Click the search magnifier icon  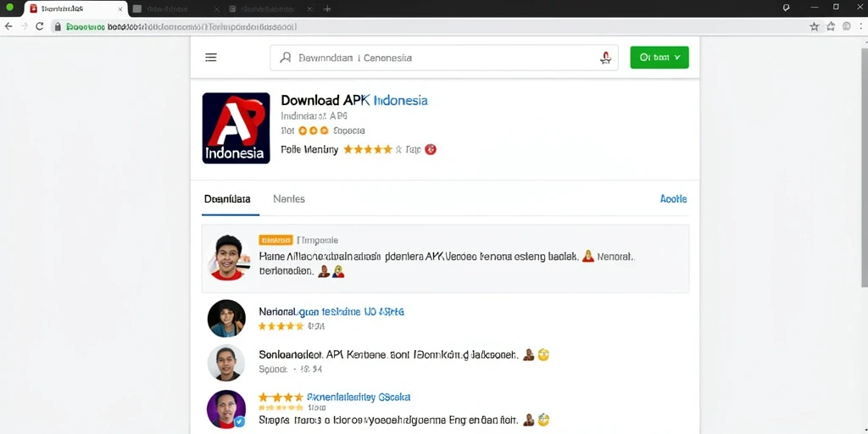[286, 58]
